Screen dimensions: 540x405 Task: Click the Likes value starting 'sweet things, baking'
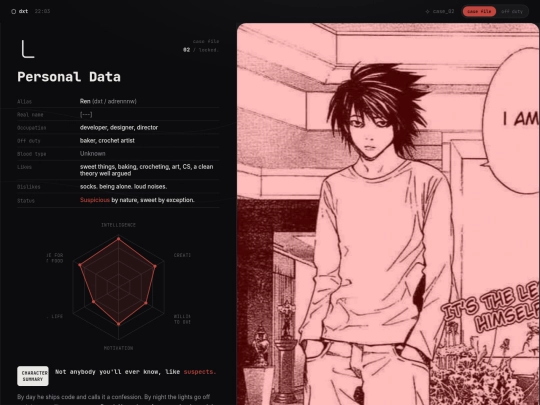point(146,170)
